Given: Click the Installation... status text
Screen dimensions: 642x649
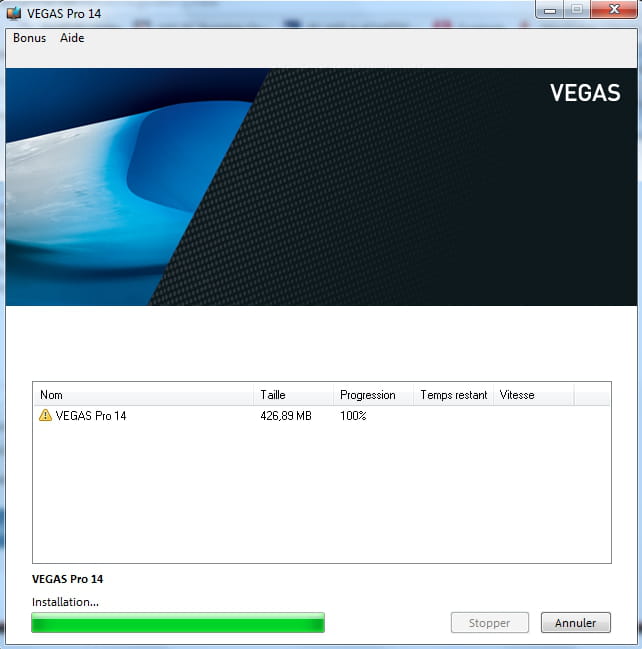Looking at the screenshot, I should click(x=65, y=602).
